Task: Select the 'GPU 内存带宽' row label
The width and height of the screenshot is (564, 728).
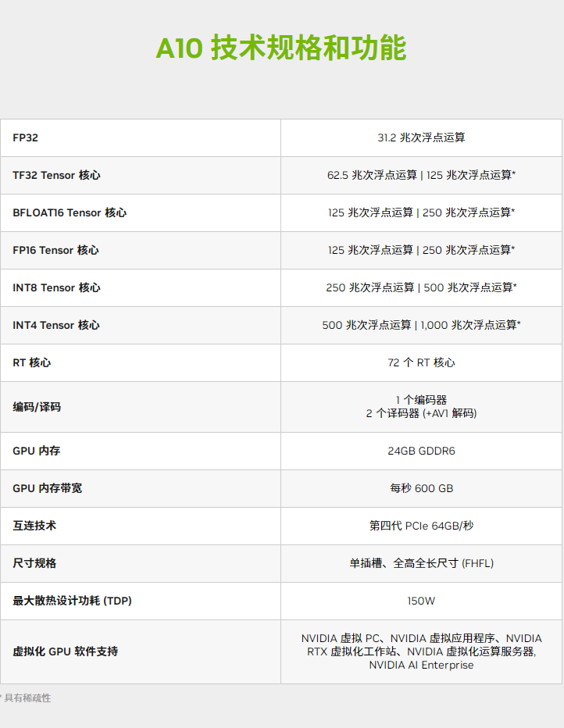Action: [48, 488]
